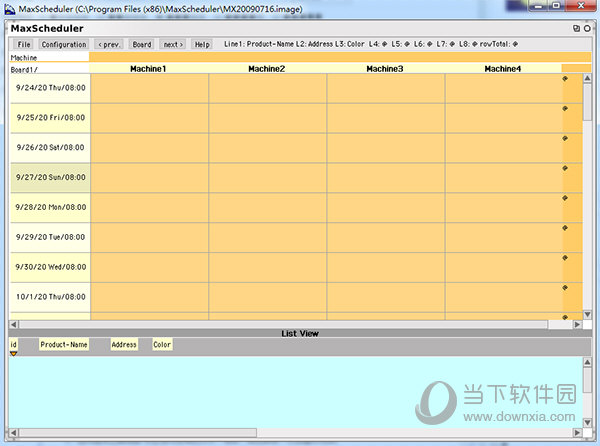The image size is (600, 446).
Task: Click the row total diamond for 9/30/20
Action: coord(565,257)
